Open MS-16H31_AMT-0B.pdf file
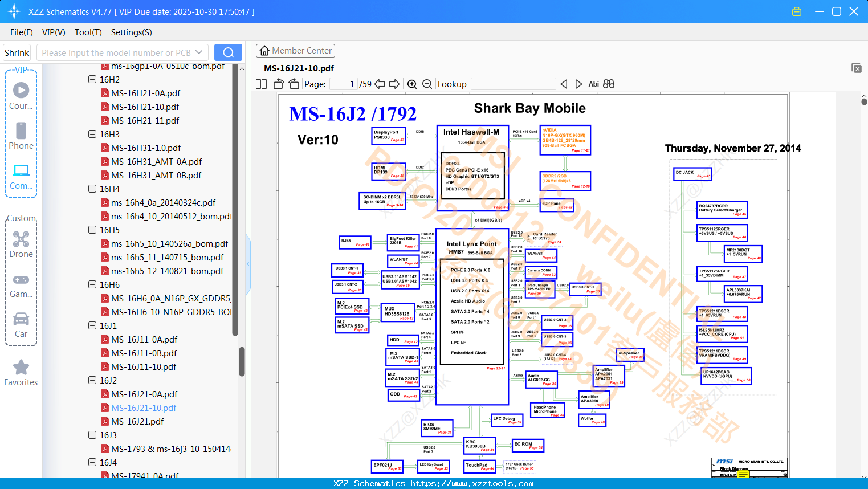This screenshot has width=868, height=489. point(156,175)
